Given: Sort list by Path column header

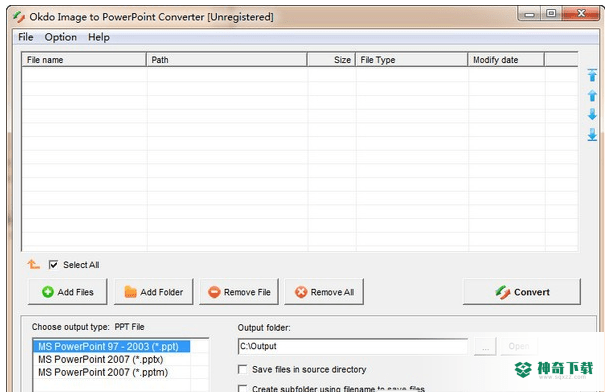Looking at the screenshot, I should [226, 60].
